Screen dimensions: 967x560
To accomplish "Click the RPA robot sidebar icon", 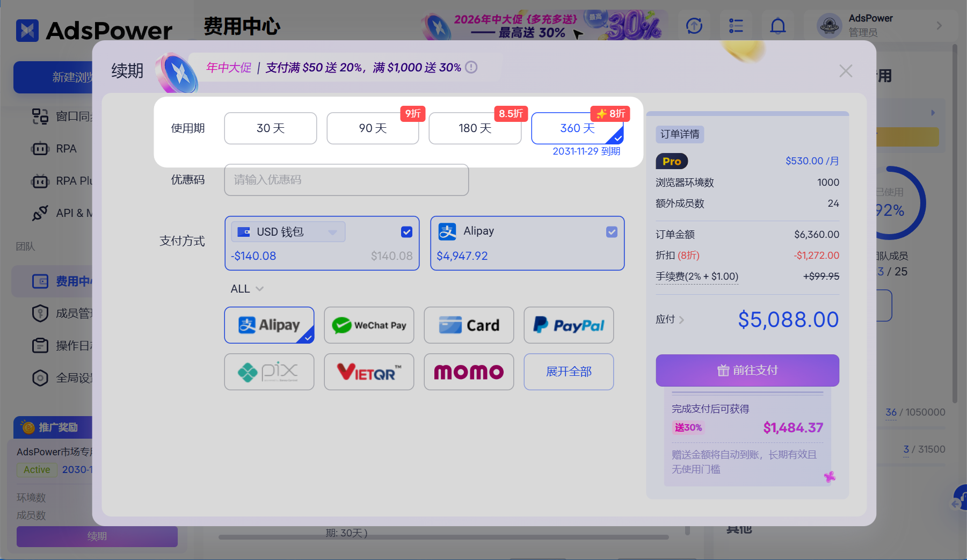I will pos(40,149).
